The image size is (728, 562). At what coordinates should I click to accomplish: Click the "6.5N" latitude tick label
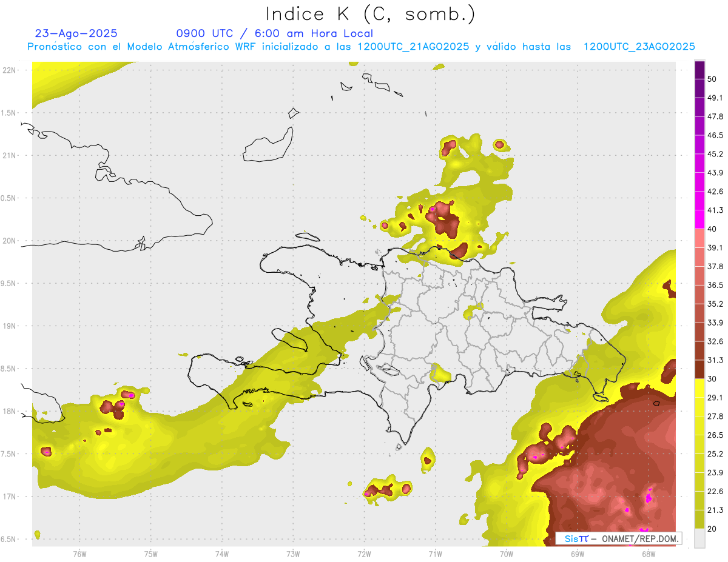tap(8, 540)
